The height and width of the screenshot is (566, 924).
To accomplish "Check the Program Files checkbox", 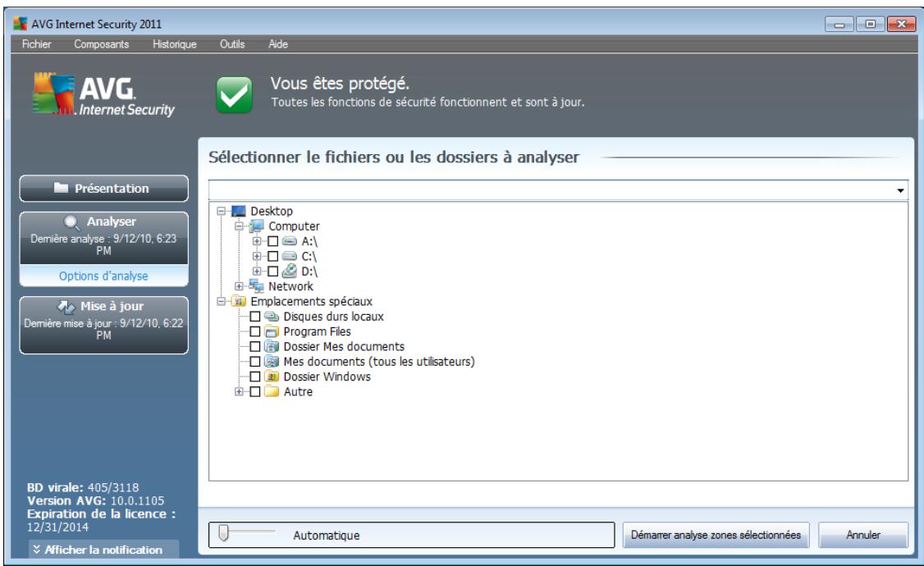I will pos(255,331).
